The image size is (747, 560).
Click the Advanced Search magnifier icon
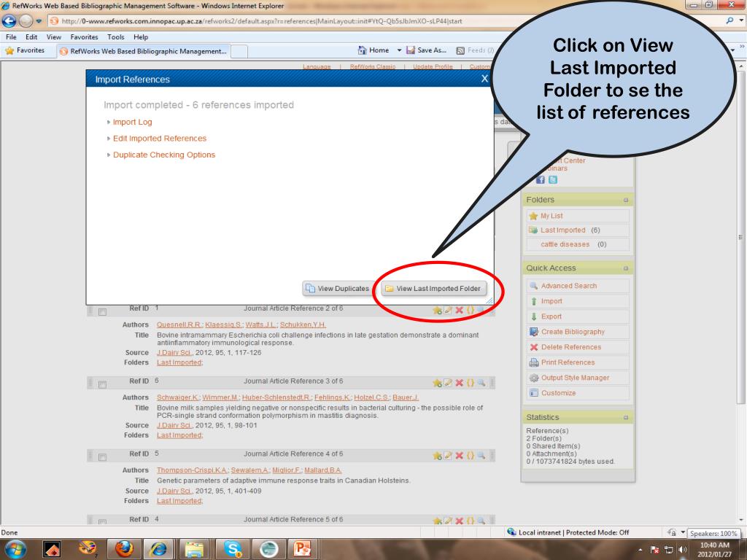(x=533, y=286)
